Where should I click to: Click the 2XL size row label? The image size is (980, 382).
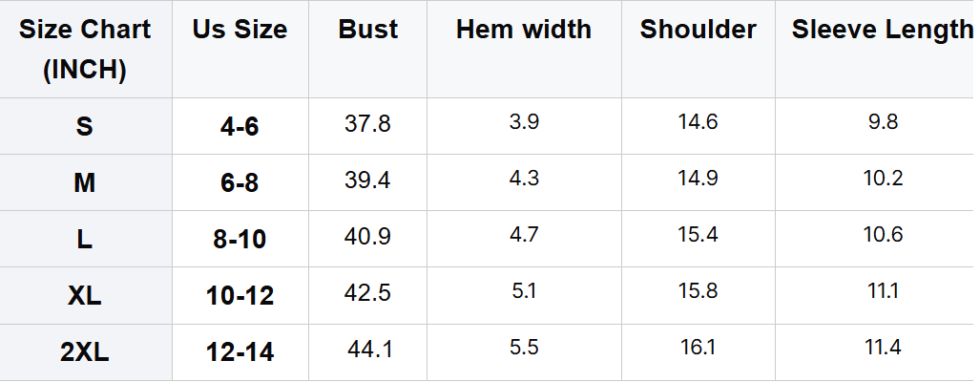(85, 352)
